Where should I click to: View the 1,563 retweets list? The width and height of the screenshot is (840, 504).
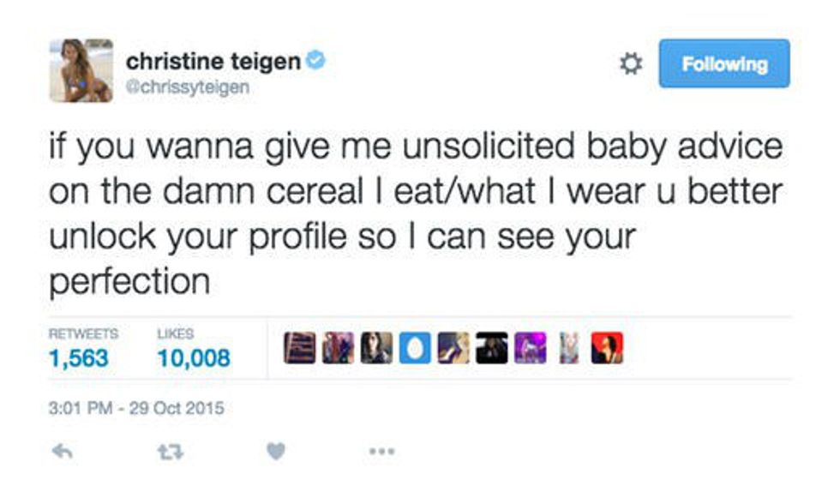coord(79,357)
